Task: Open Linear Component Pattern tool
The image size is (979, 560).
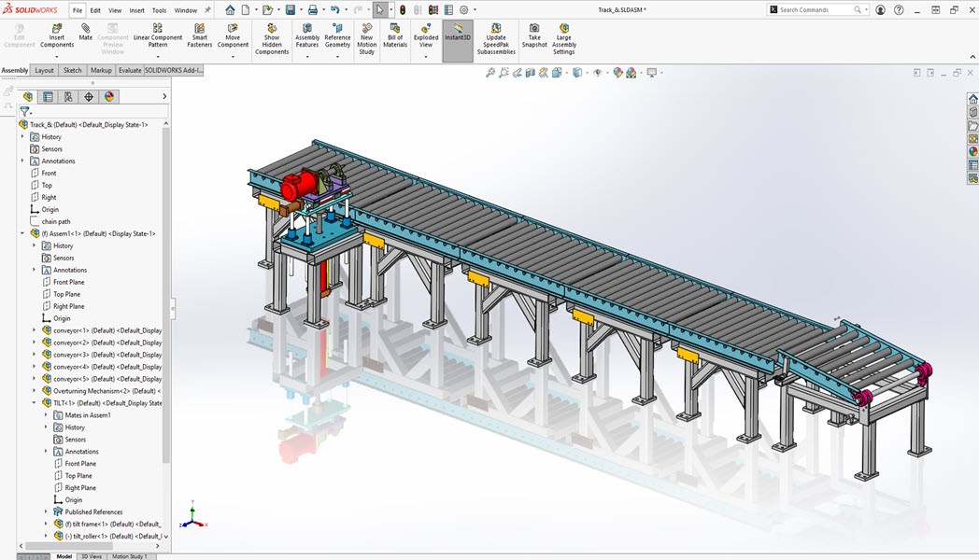Action: 157,36
